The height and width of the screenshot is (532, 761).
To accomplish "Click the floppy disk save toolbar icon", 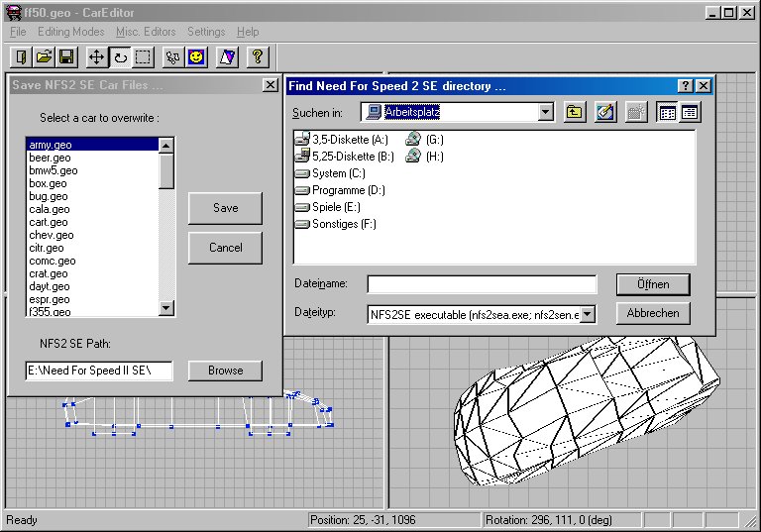I will tap(67, 57).
